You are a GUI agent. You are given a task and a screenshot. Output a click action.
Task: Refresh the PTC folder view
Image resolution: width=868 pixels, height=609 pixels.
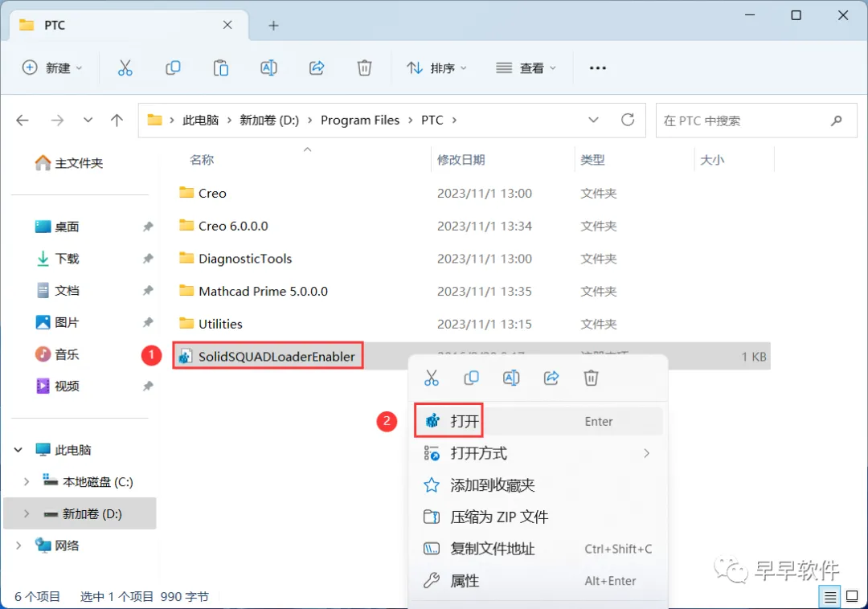pos(628,120)
